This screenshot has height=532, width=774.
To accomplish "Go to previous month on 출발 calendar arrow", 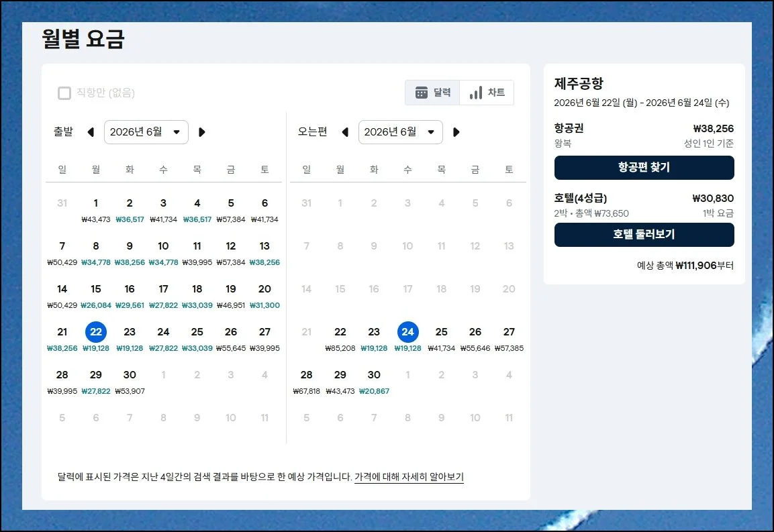I will click(x=91, y=132).
